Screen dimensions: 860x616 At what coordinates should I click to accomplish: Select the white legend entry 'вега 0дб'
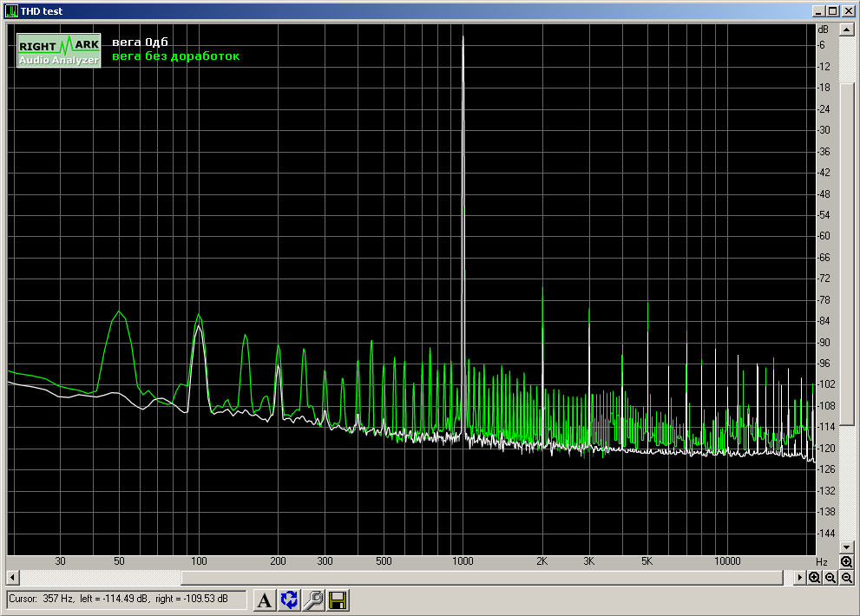tap(140, 43)
